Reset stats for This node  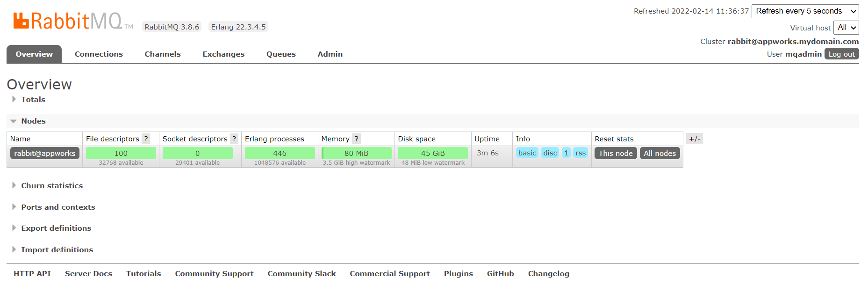coord(615,154)
